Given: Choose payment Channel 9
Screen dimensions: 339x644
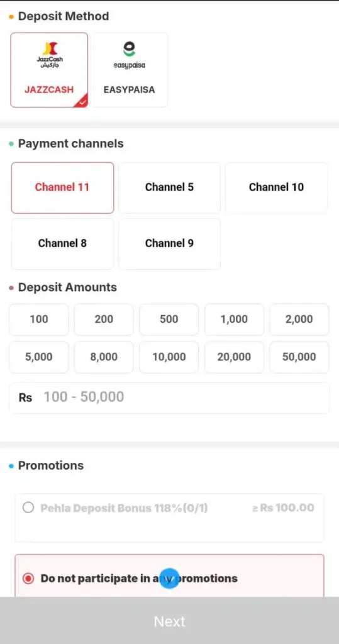Looking at the screenshot, I should 169,243.
